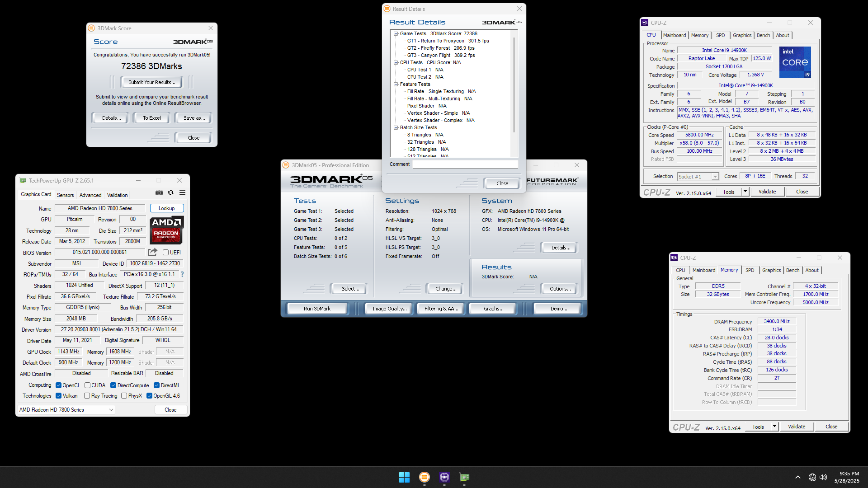Open Windows Start menu
868x488 pixels.
tap(404, 477)
